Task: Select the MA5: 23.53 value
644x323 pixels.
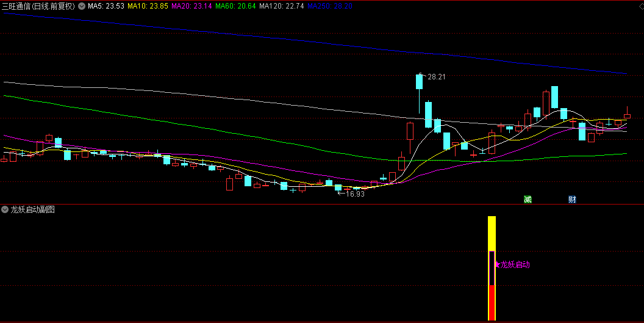Action: 106,6
